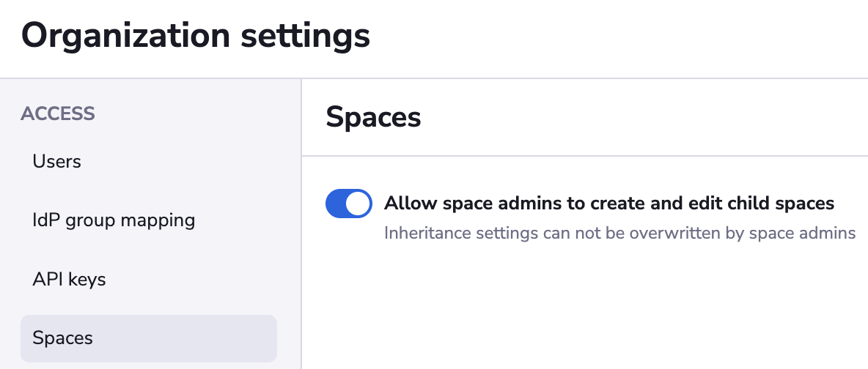Click the Spaces entry below API keys
This screenshot has width=868, height=369.
(x=63, y=338)
